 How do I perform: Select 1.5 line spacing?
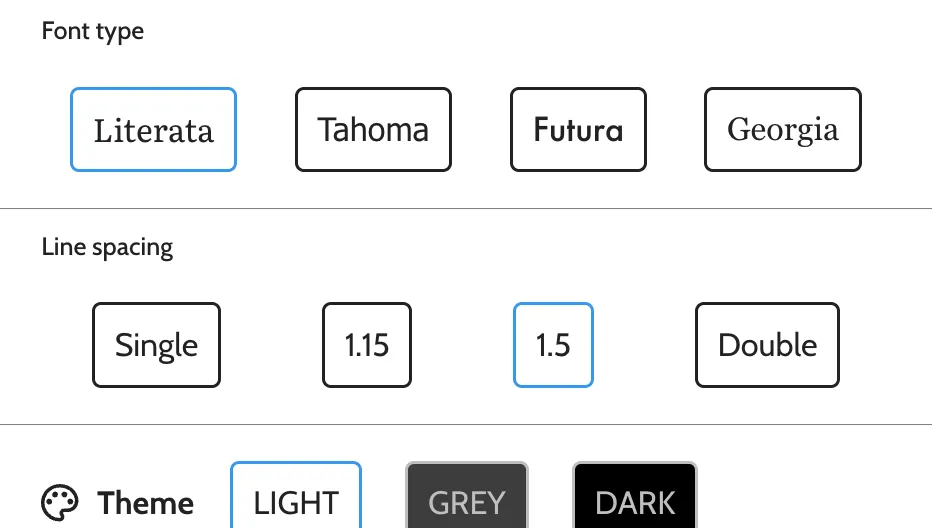553,345
